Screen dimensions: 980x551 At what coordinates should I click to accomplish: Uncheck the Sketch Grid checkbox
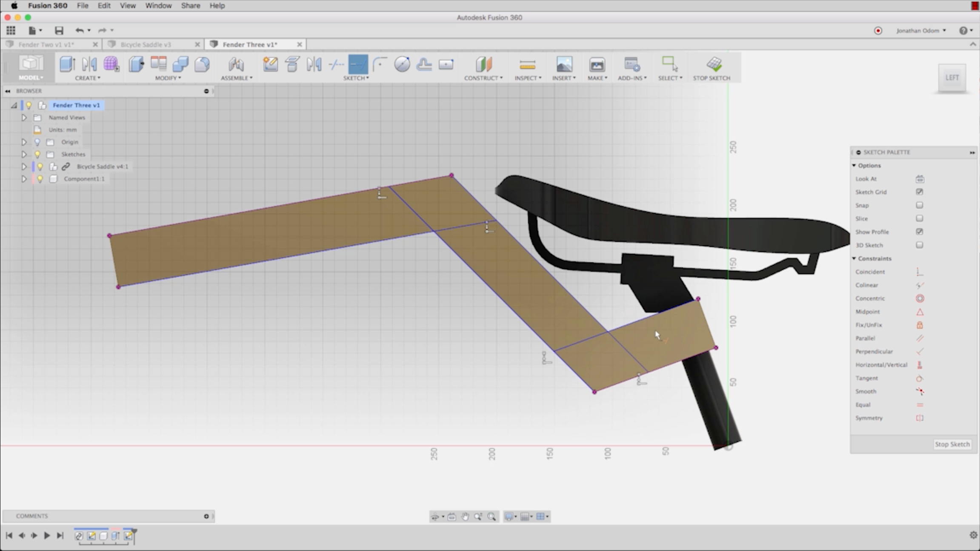(919, 192)
